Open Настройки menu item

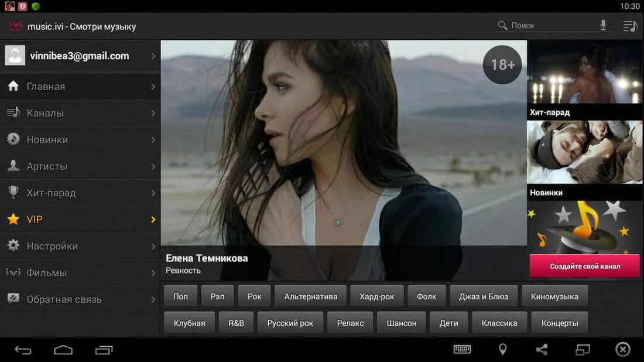click(x=80, y=245)
